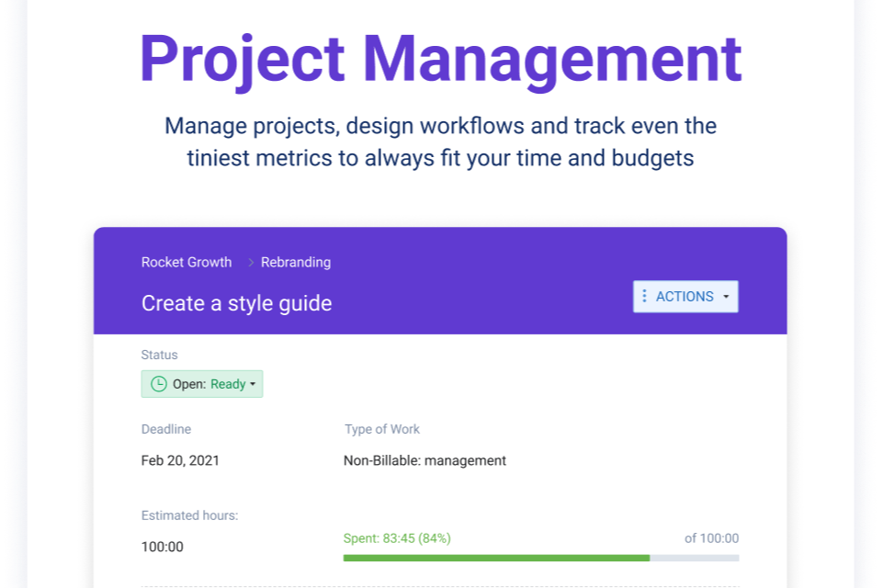Click the 100:00 estimated hours value

tap(162, 547)
